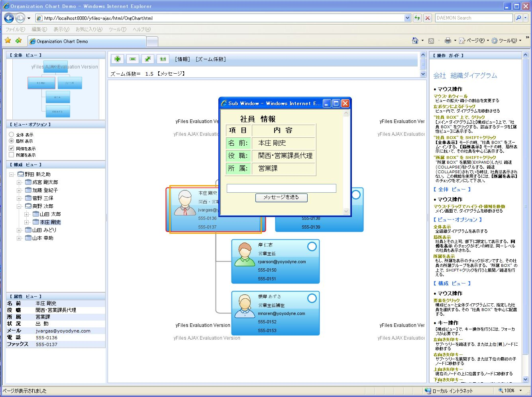Viewport: 532px width, 397px height.
Task: Collapse the 奥野 次郎 tree node
Action: (x=19, y=206)
